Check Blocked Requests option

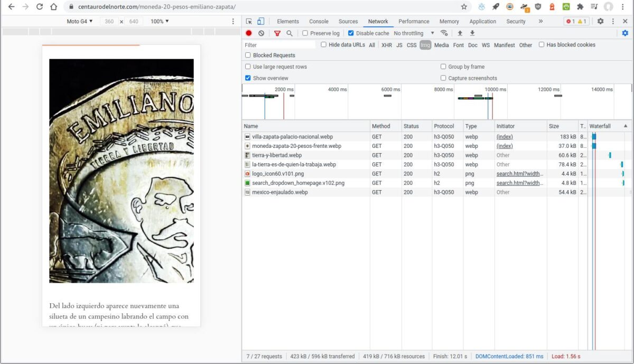tap(248, 55)
